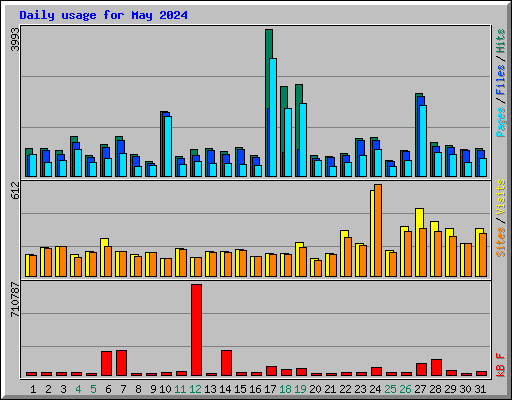Click day label 7 on x-axis

coord(123,389)
